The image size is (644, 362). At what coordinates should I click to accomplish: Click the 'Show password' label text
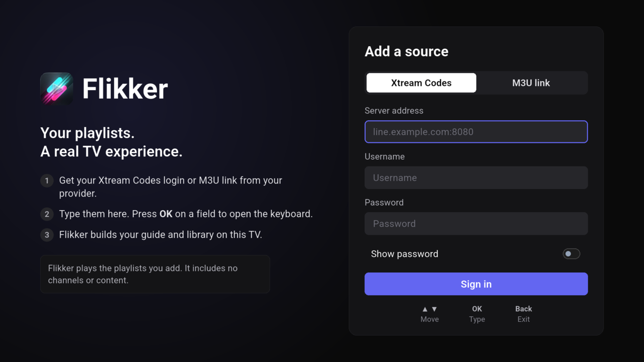click(405, 254)
